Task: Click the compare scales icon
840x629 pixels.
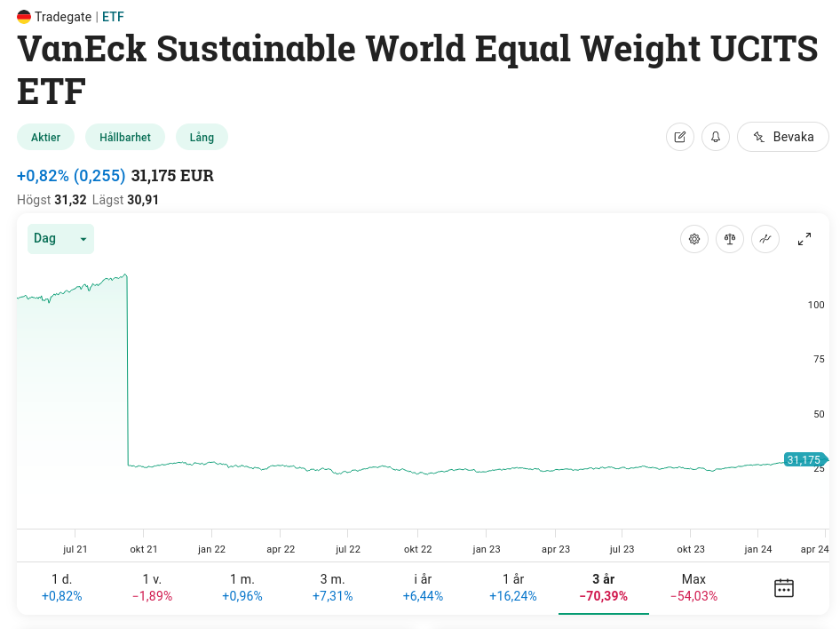Action: click(730, 239)
